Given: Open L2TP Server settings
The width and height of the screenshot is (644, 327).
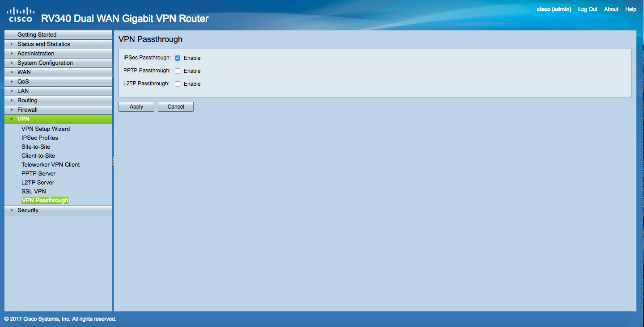Looking at the screenshot, I should 38,183.
